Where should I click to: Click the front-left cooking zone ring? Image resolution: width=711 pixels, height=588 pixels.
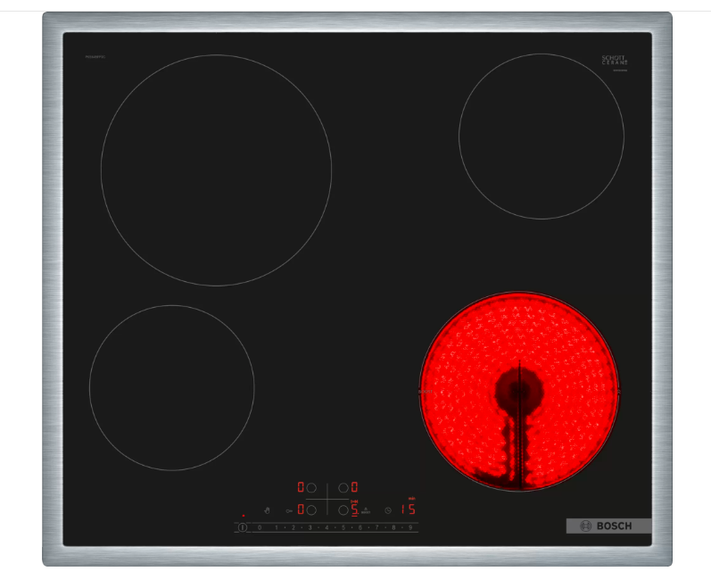172,388
